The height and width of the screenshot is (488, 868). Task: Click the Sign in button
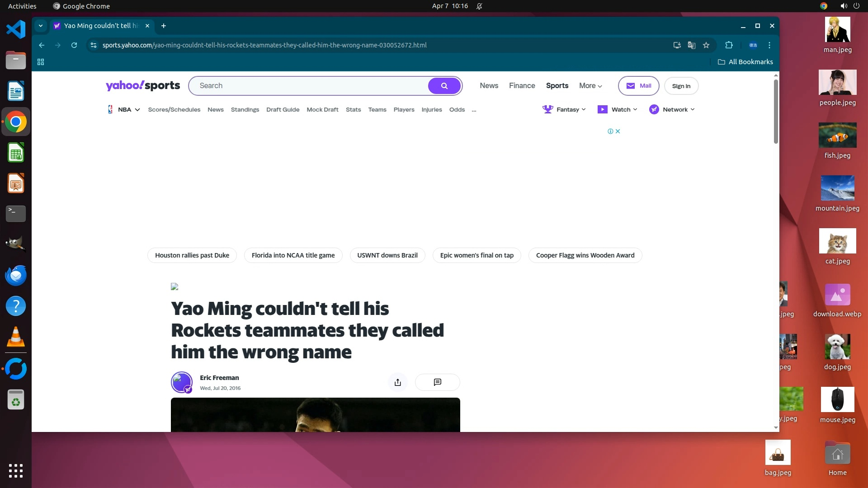[681, 86]
